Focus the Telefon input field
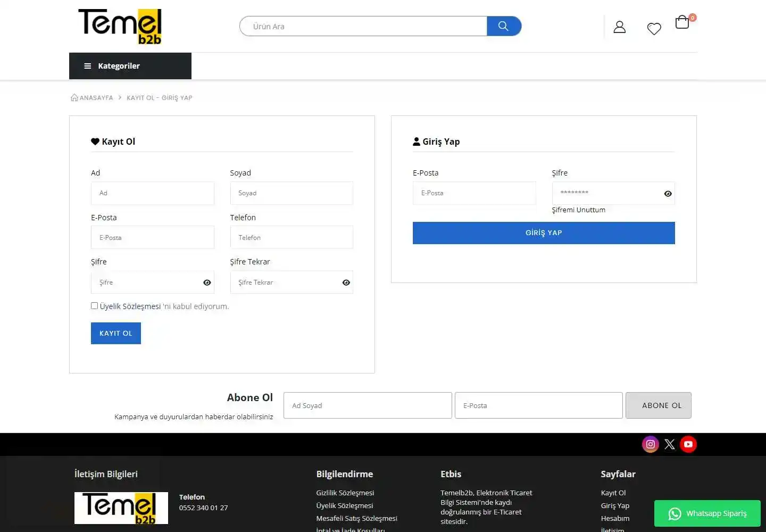 point(292,237)
